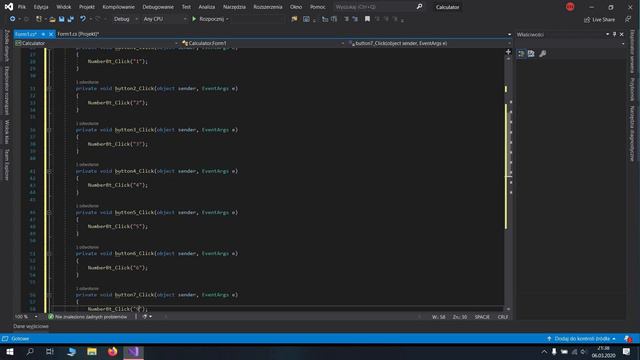Open the Widok menu
640x360 pixels.
coord(63,7)
